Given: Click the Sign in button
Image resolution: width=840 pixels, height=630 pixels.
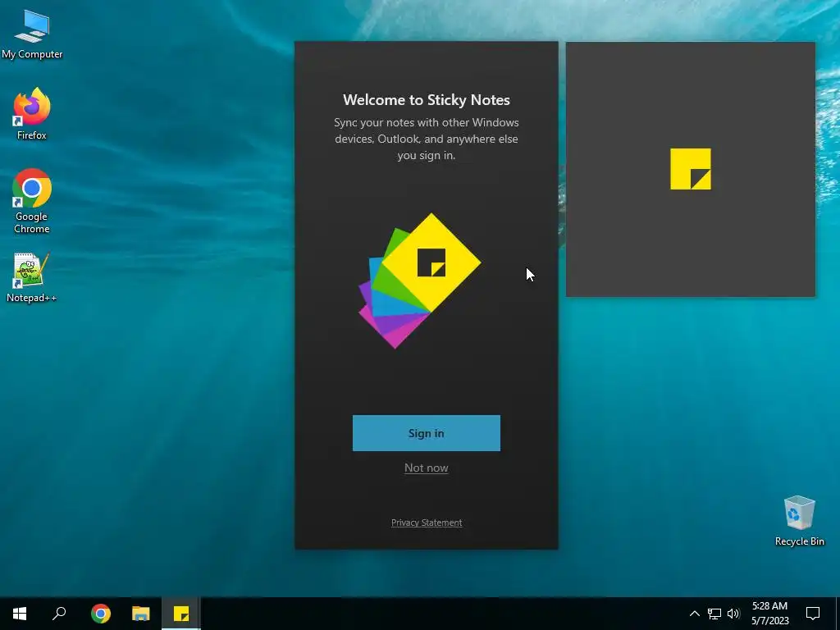Looking at the screenshot, I should (x=426, y=433).
